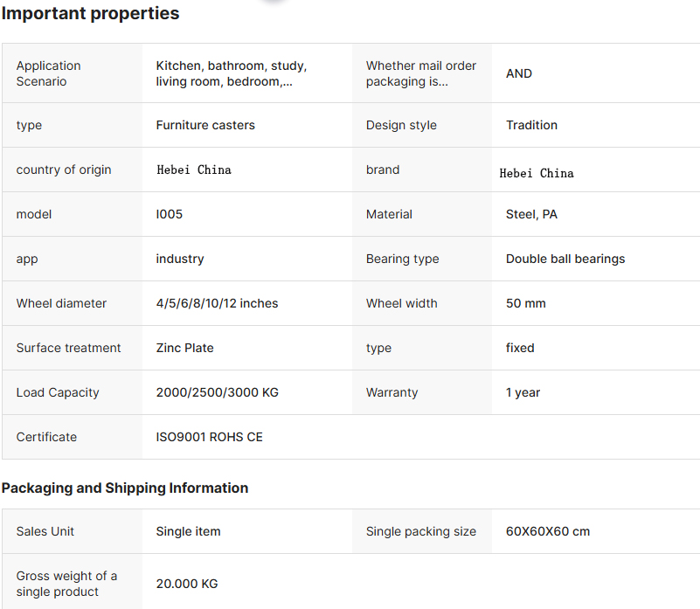Click the brand value 'Hebei China'
Image resolution: width=700 pixels, height=609 pixels.
[537, 173]
